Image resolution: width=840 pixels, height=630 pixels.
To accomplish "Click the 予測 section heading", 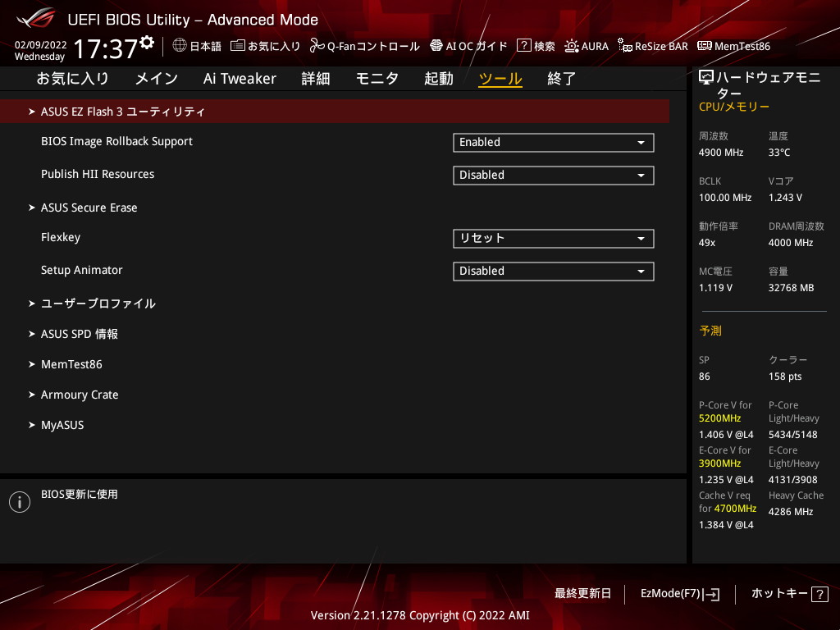I will click(x=710, y=331).
